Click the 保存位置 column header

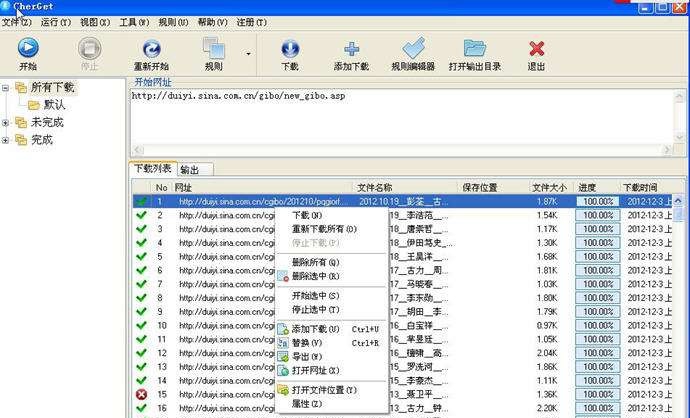pos(493,187)
